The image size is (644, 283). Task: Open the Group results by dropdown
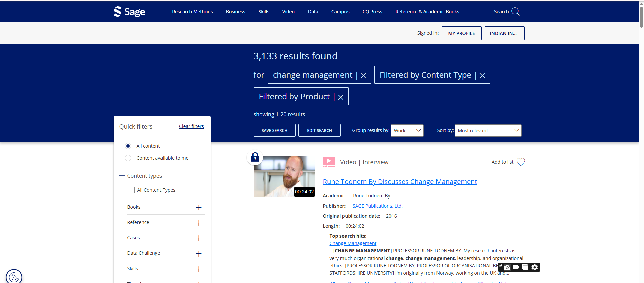(x=407, y=131)
